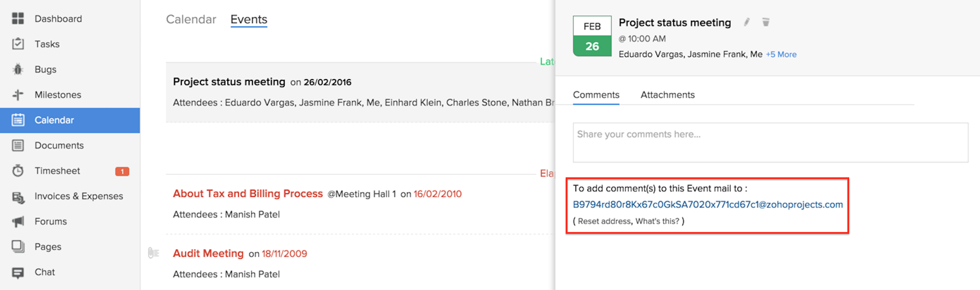Screen dimensions: 980x290
Task: Open Invoices & Expenses in sidebar
Action: [79, 196]
